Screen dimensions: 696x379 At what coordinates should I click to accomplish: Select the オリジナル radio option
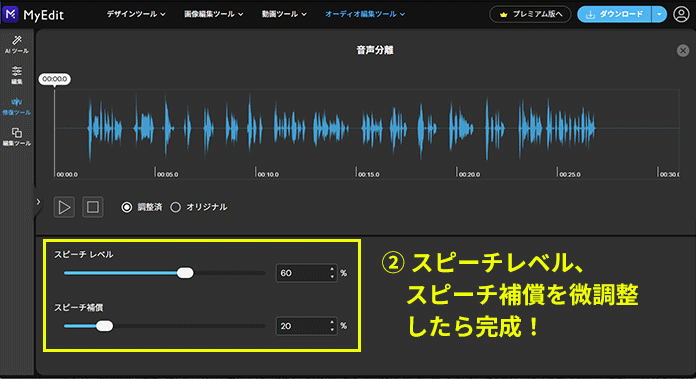click(176, 207)
